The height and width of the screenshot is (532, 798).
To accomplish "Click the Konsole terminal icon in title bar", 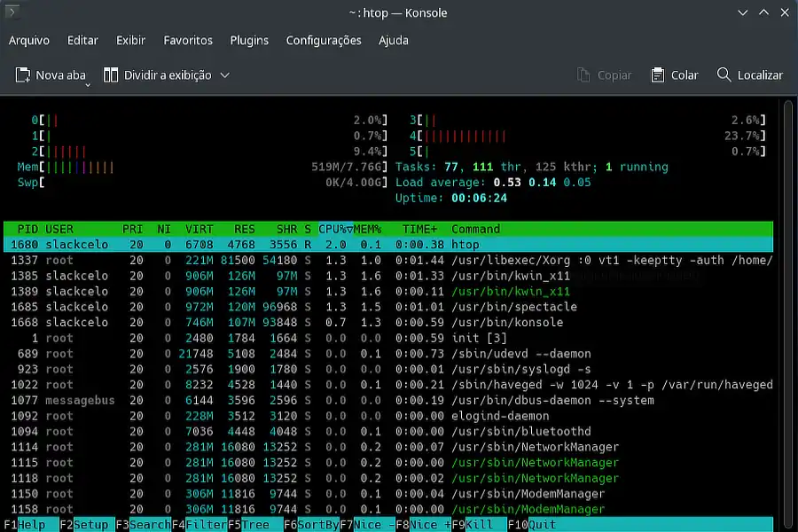I will (12, 12).
